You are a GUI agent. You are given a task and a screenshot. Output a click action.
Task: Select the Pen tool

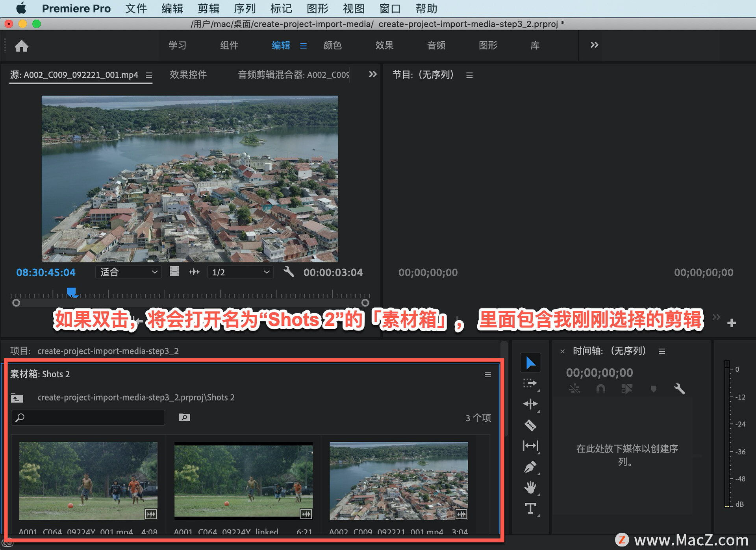pos(530,467)
